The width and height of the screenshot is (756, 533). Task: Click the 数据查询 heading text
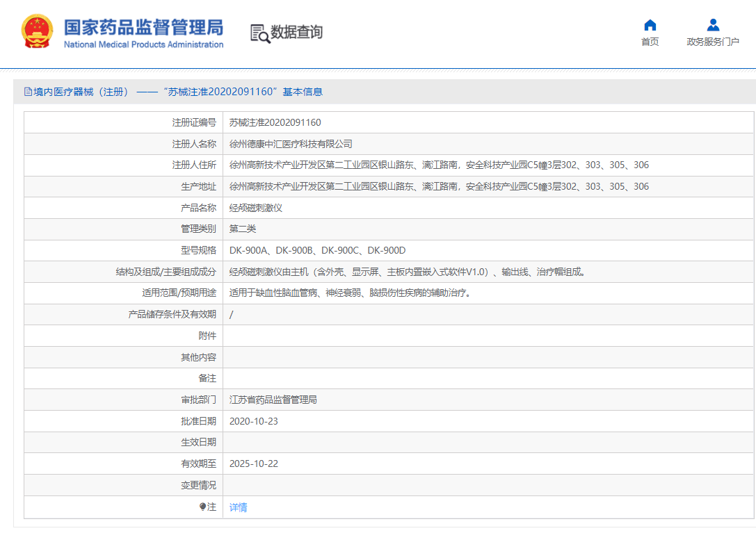[296, 32]
